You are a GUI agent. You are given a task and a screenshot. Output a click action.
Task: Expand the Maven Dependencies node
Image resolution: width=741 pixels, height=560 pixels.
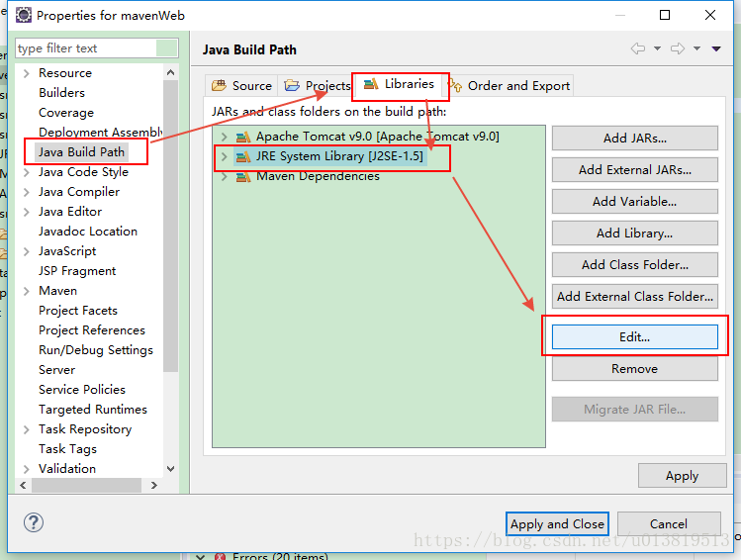click(225, 177)
